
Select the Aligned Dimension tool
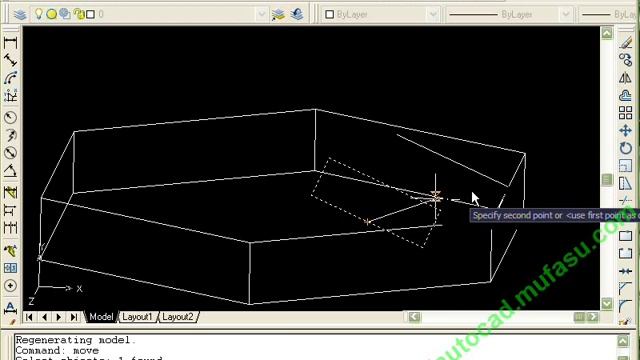click(x=11, y=61)
